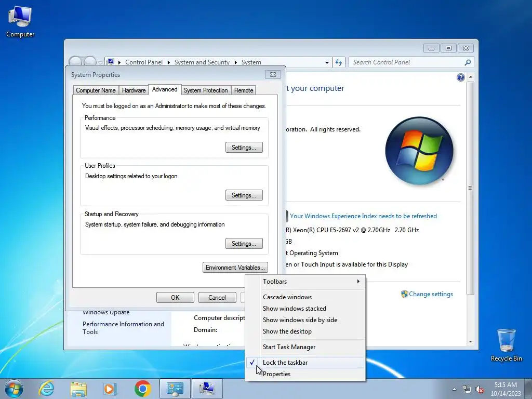Click the refresh button beside address bar
Screen dimensions: 532x399
[339, 62]
